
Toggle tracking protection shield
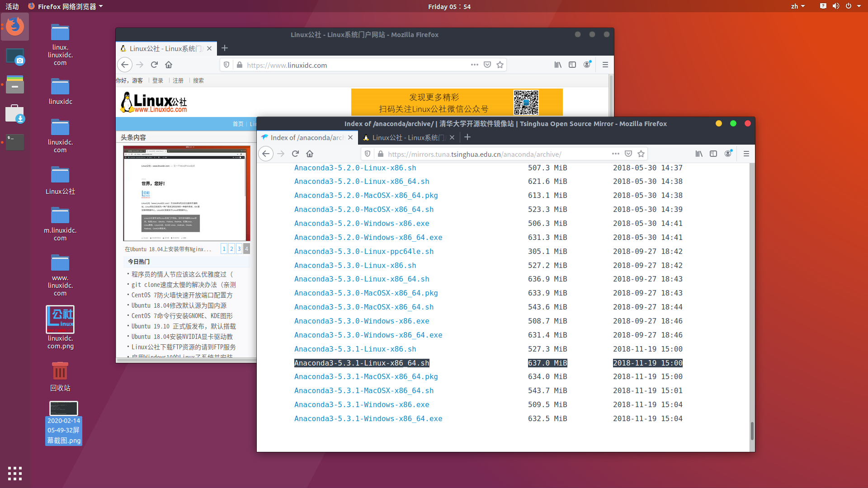pos(368,154)
